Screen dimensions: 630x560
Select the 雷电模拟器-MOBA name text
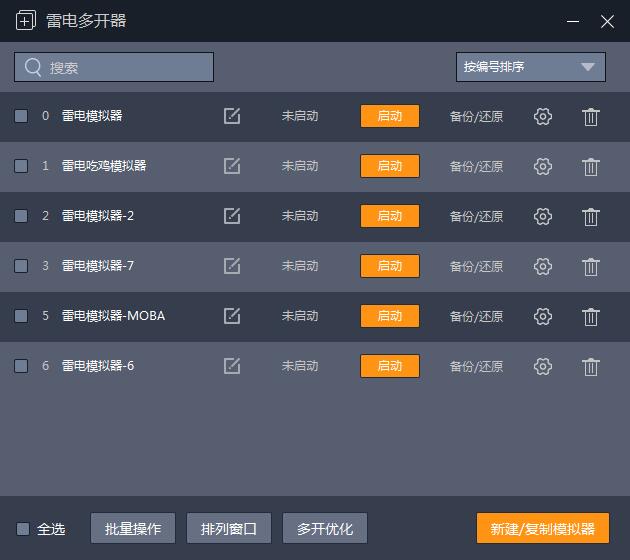click(113, 316)
